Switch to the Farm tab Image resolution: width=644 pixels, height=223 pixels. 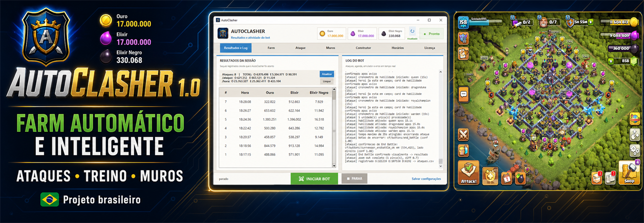tap(271, 48)
